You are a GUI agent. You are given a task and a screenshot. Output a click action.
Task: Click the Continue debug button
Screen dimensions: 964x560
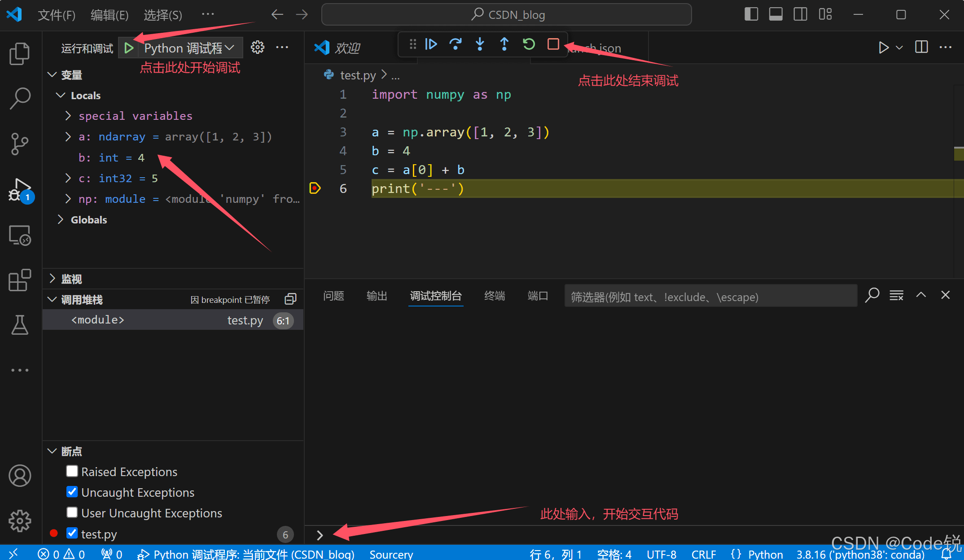coord(431,44)
